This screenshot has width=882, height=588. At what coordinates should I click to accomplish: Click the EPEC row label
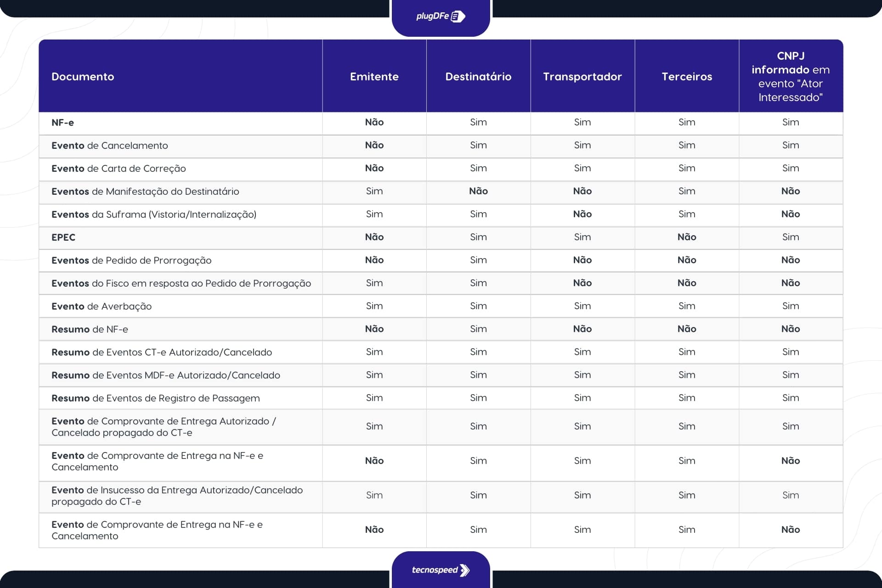[63, 237]
